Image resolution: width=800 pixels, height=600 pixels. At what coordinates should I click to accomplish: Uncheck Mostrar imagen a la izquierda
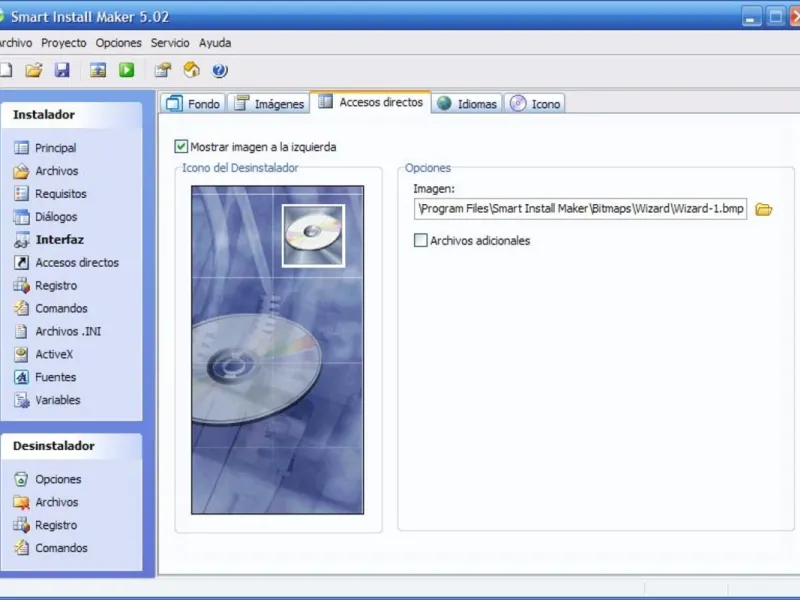pos(181,147)
